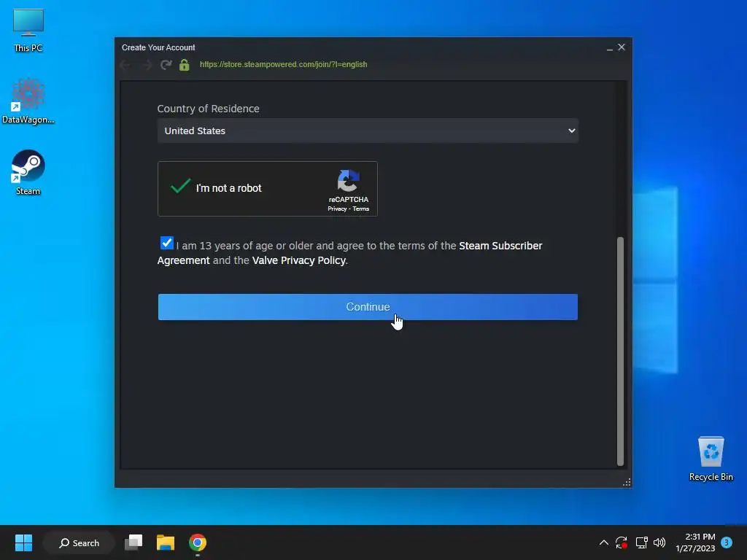Open the reCAPTCHA Terms link
Viewport: 747px width, 560px height.
pos(360,209)
